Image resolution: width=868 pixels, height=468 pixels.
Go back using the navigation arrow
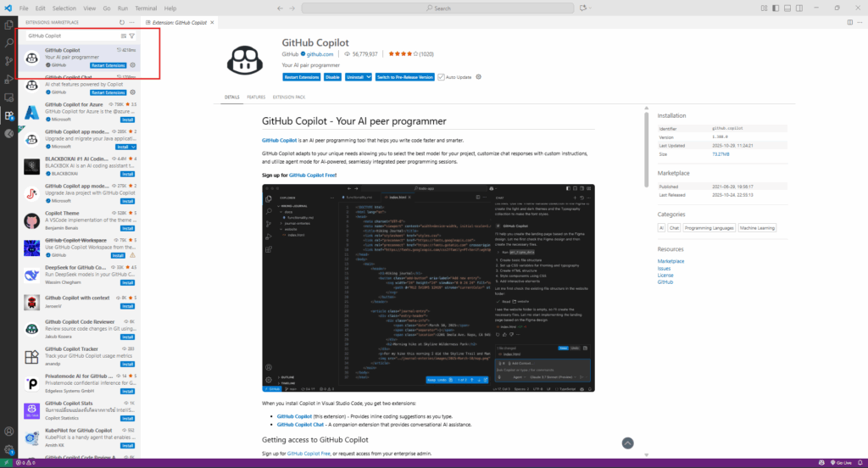tap(280, 8)
